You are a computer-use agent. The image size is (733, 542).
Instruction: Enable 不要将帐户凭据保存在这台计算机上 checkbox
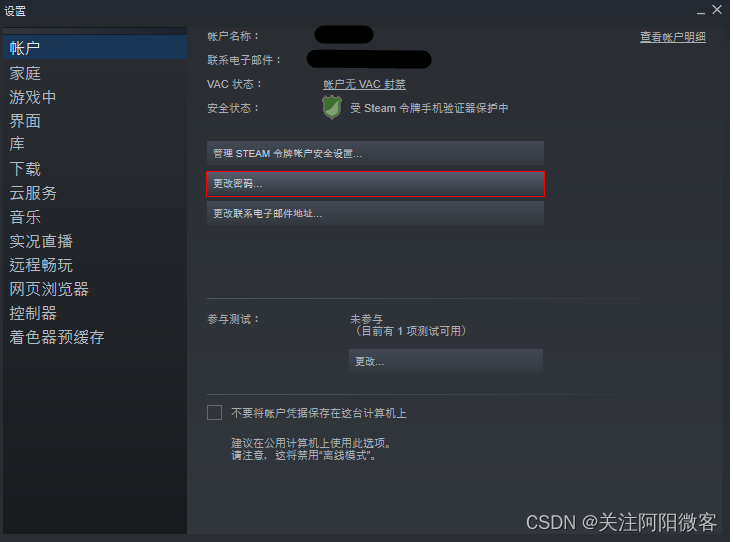tap(215, 412)
